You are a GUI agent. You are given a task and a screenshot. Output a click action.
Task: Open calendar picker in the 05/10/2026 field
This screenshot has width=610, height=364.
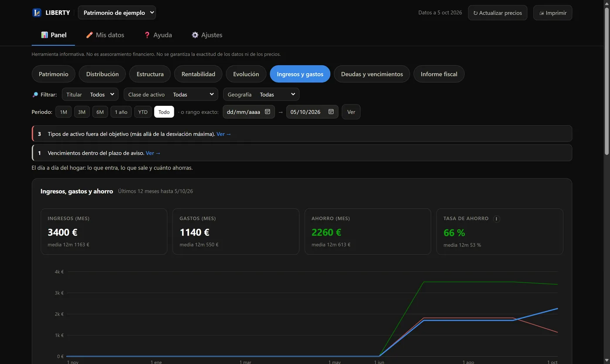coord(331,112)
